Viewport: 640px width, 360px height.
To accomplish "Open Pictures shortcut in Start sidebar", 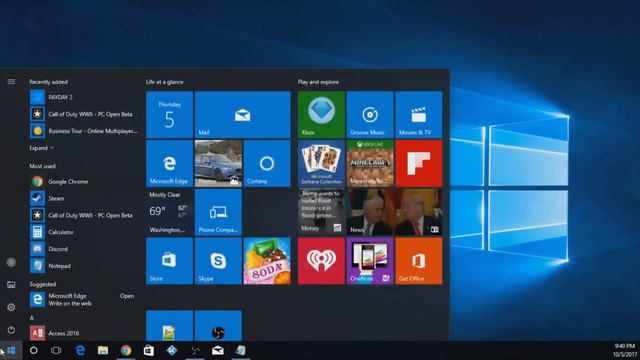I will click(11, 285).
